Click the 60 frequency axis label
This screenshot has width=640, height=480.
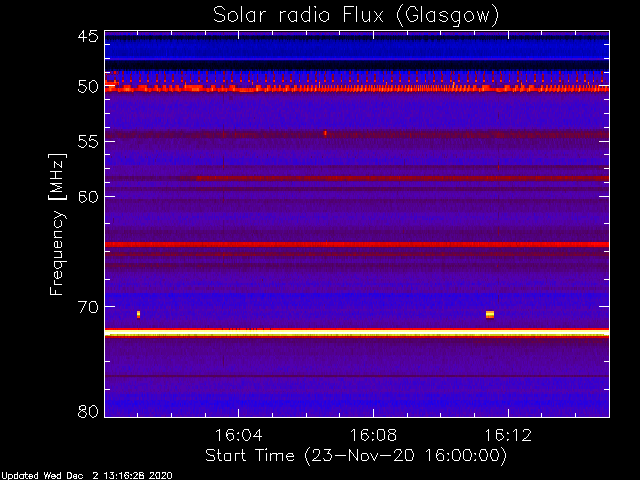pyautogui.click(x=88, y=197)
